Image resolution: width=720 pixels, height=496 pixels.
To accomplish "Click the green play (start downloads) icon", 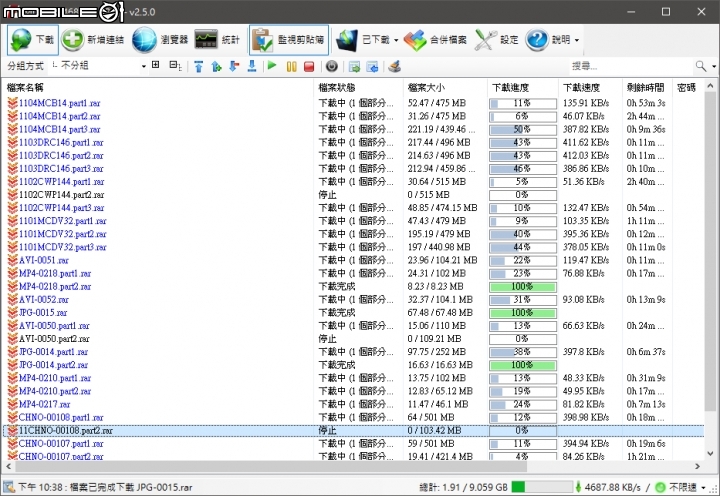I will 272,66.
